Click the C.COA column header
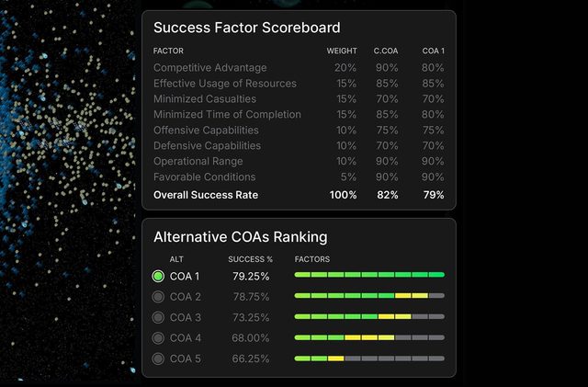Viewport: 588px width, 387px height. [385, 51]
